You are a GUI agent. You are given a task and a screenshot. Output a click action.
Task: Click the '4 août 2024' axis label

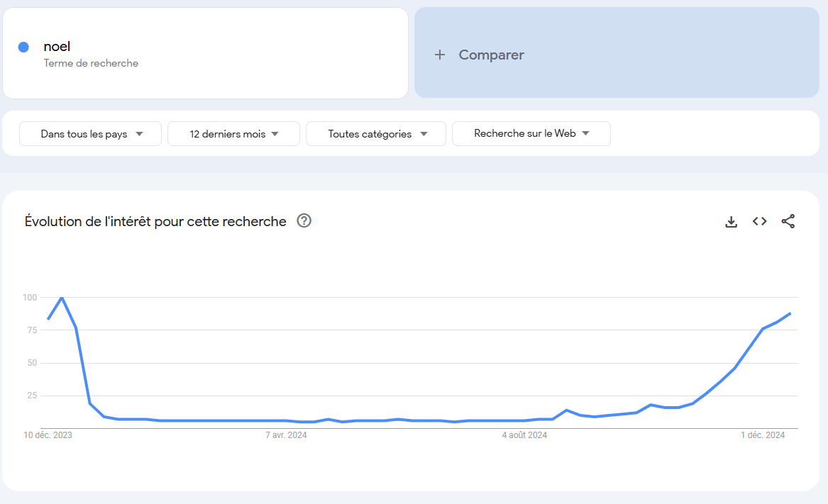coord(524,435)
